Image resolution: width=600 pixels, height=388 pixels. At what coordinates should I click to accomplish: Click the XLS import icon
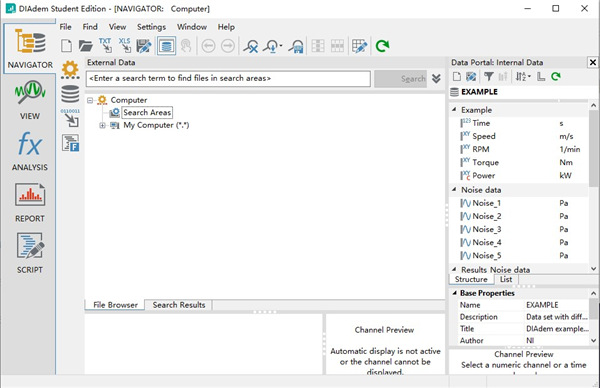[x=125, y=45]
